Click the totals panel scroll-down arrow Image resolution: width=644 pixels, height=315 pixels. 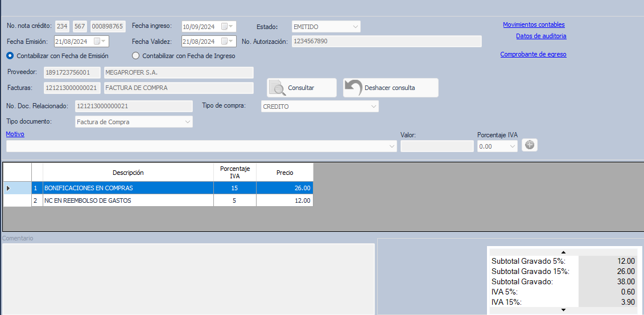click(563, 310)
